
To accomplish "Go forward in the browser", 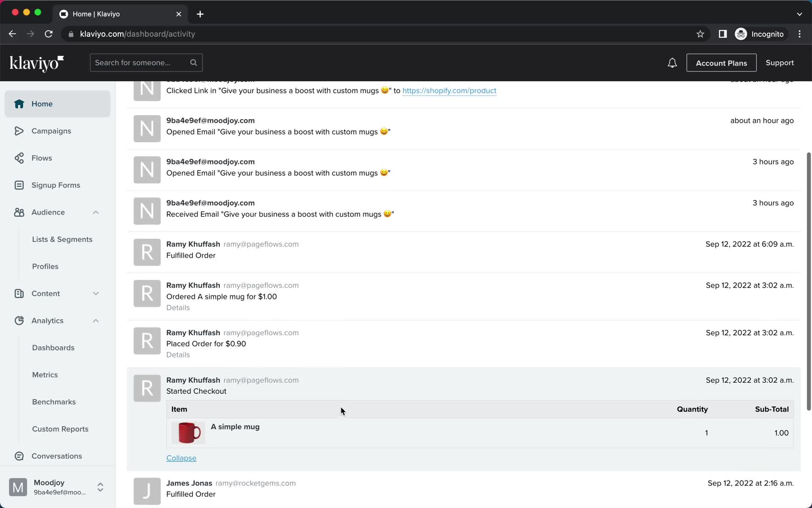I will (x=30, y=34).
